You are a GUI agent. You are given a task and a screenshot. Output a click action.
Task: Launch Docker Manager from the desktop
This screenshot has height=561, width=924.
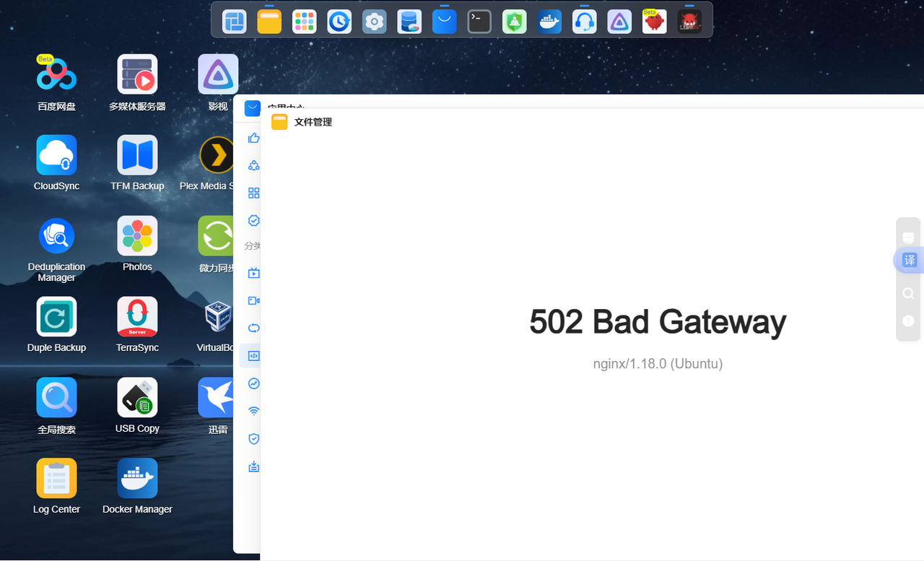click(x=137, y=478)
